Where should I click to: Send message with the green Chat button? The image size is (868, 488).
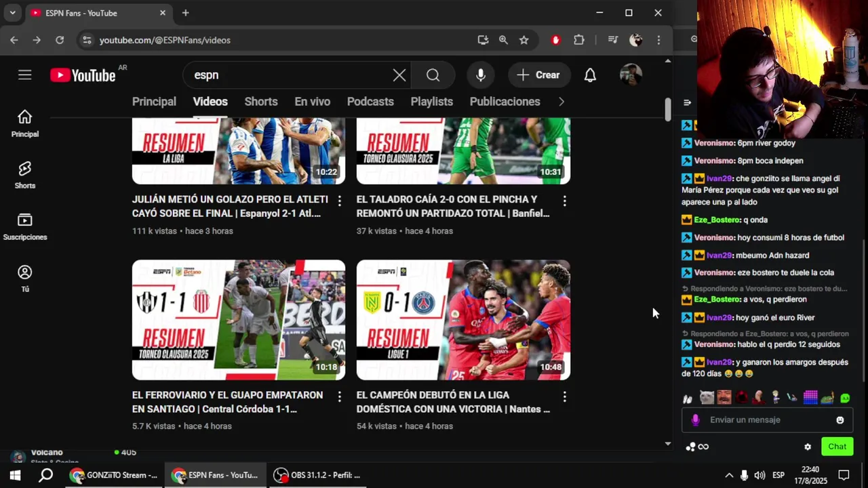pyautogui.click(x=837, y=447)
